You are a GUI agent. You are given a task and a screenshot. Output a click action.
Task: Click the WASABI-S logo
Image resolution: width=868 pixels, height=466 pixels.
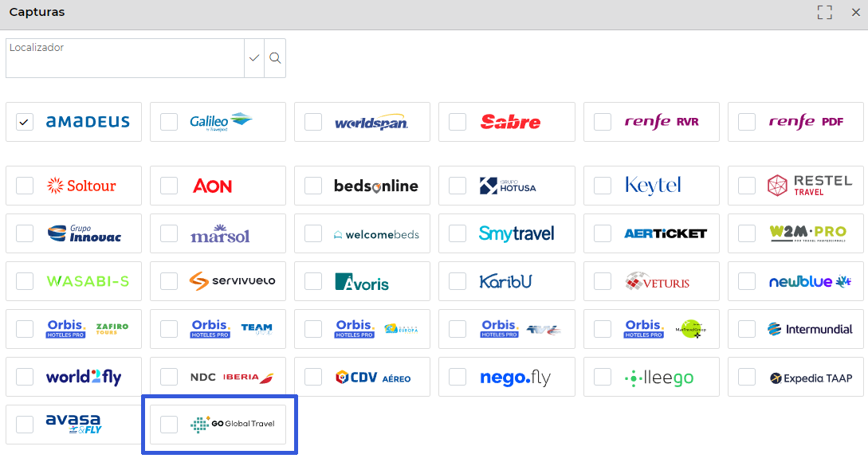click(88, 281)
